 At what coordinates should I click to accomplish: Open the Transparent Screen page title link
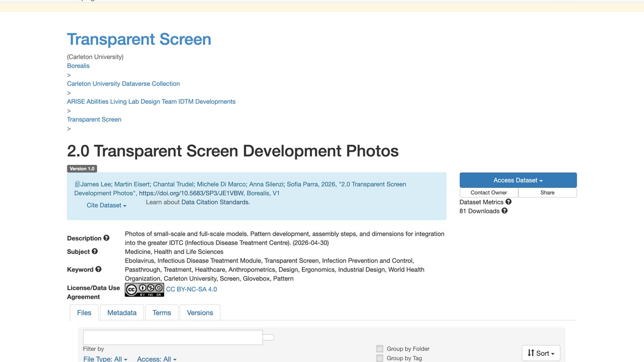139,39
